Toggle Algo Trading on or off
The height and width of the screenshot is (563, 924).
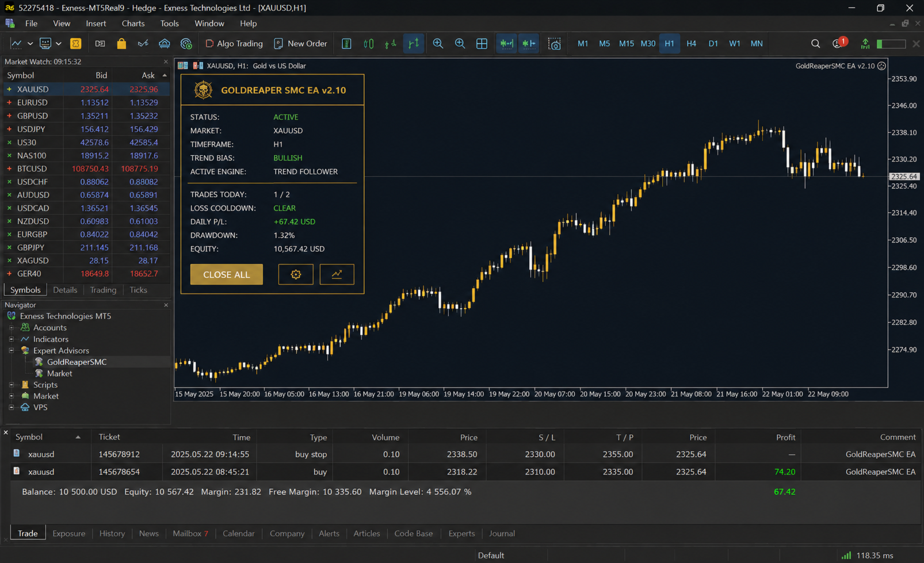click(234, 44)
